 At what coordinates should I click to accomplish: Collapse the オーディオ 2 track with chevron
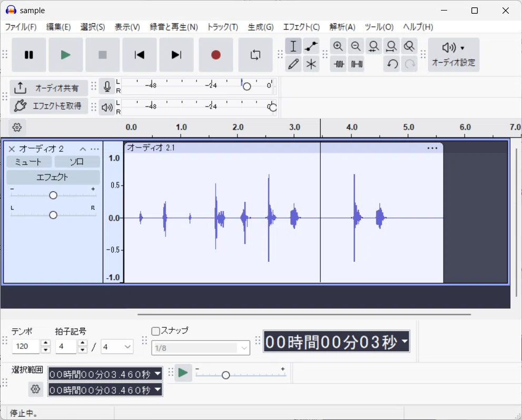pyautogui.click(x=83, y=149)
